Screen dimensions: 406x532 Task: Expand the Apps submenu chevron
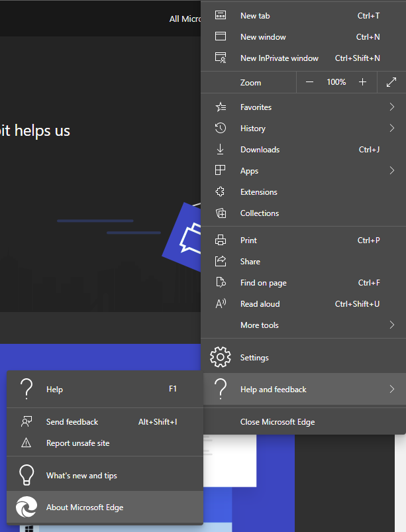click(x=391, y=170)
